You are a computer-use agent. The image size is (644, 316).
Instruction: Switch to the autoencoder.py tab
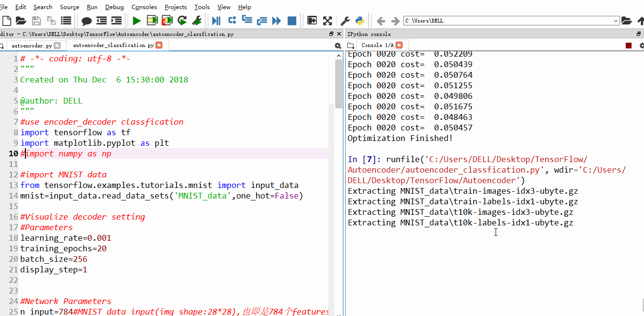point(32,46)
